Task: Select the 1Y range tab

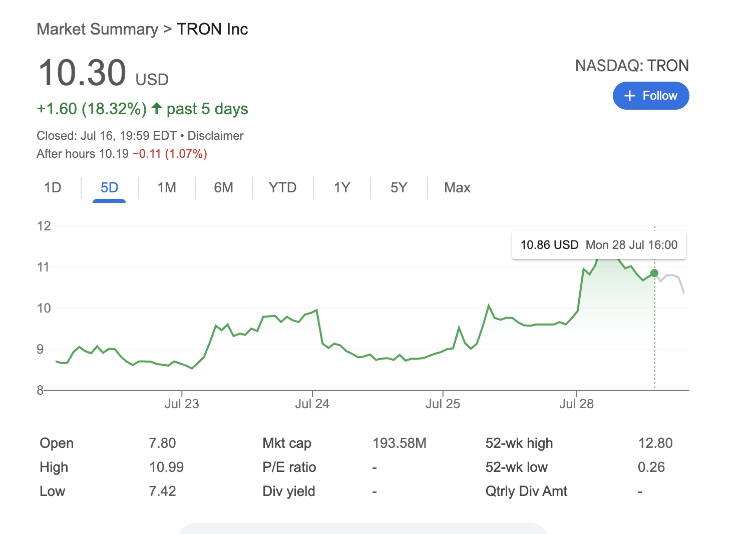Action: pos(342,187)
